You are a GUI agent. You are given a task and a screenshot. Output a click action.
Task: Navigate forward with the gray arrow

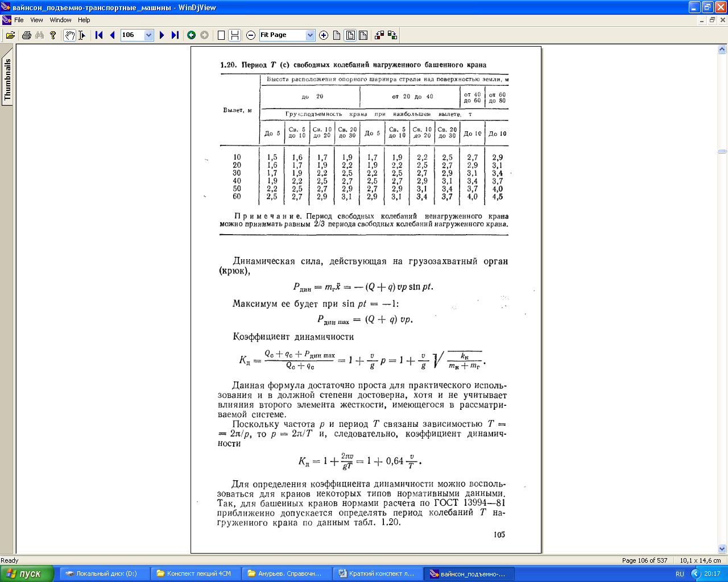point(205,35)
